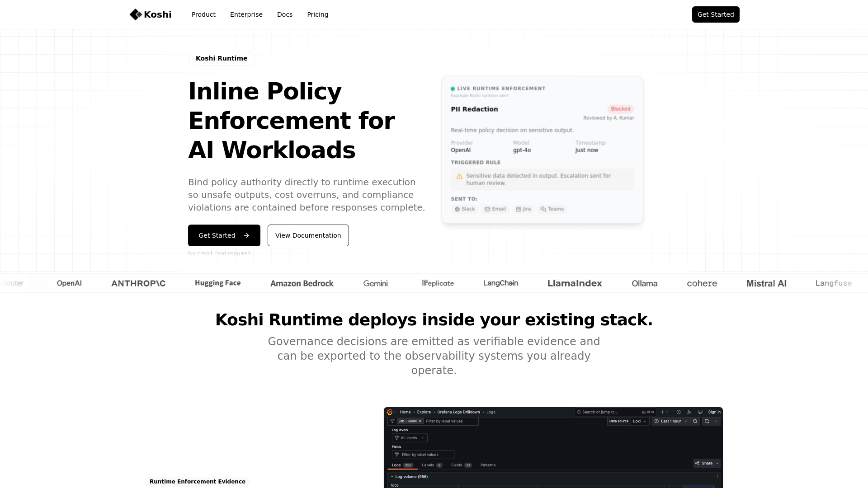Click the Mistral AI logo
This screenshot has height=488, width=868.
[x=766, y=283]
